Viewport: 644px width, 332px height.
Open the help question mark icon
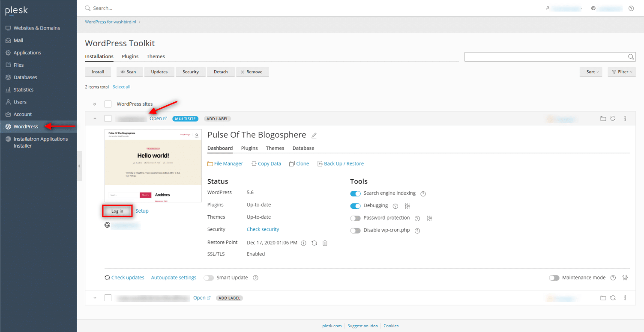631,8
